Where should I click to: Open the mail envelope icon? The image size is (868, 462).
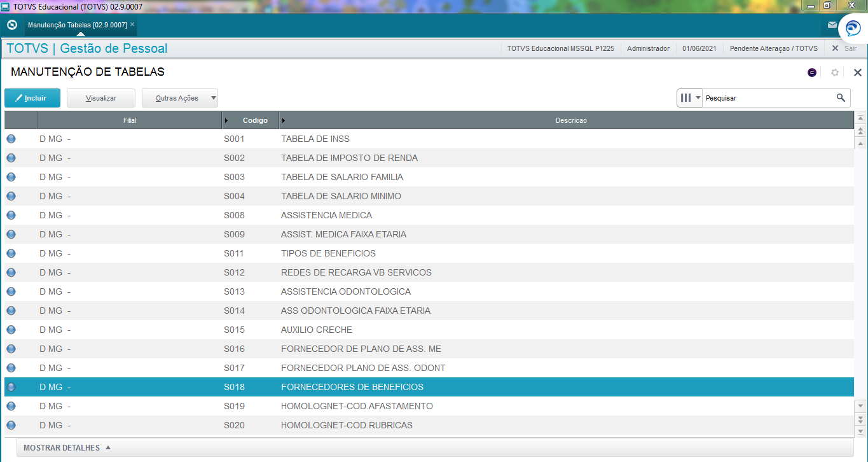click(832, 25)
